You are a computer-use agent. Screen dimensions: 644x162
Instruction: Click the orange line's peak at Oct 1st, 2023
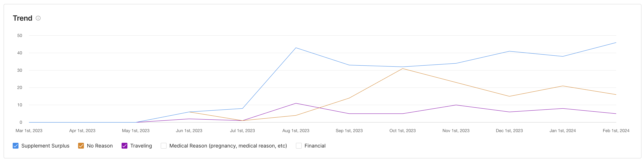pyautogui.click(x=402, y=68)
